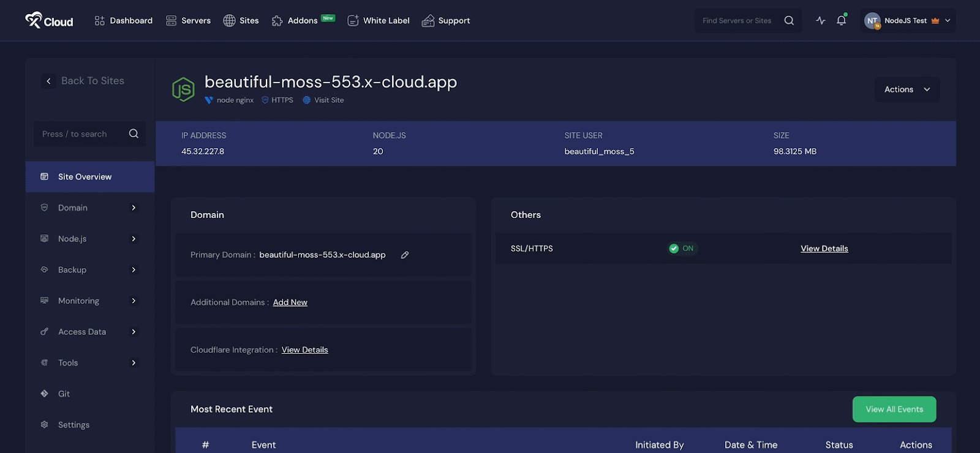Go to the Servers page
This screenshot has width=980, height=453.
(x=188, y=20)
